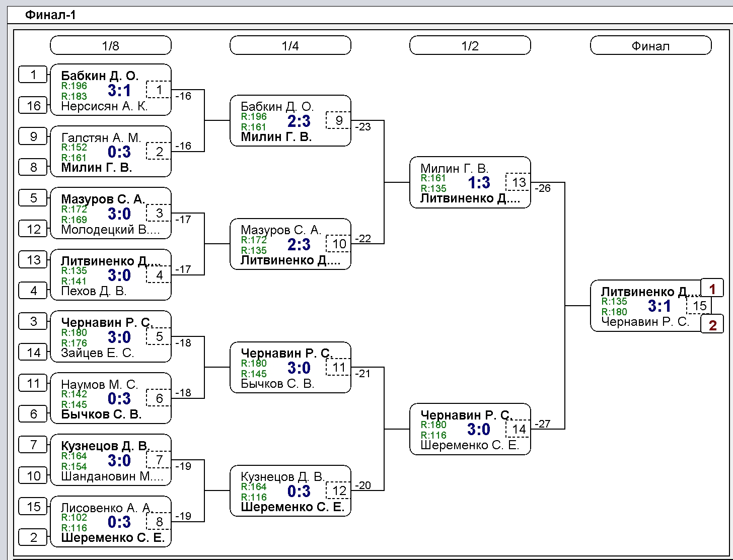The height and width of the screenshot is (560, 733).
Task: Select the 1/8 round header
Action: (x=111, y=45)
